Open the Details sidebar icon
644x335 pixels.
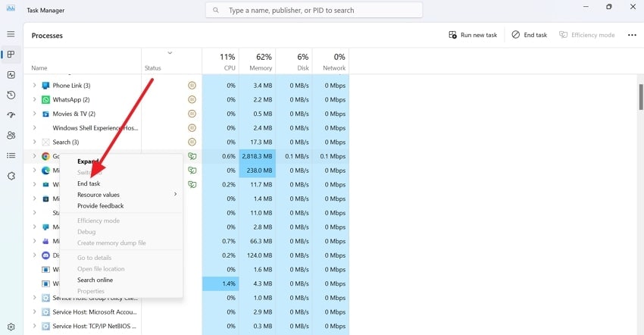pyautogui.click(x=11, y=155)
